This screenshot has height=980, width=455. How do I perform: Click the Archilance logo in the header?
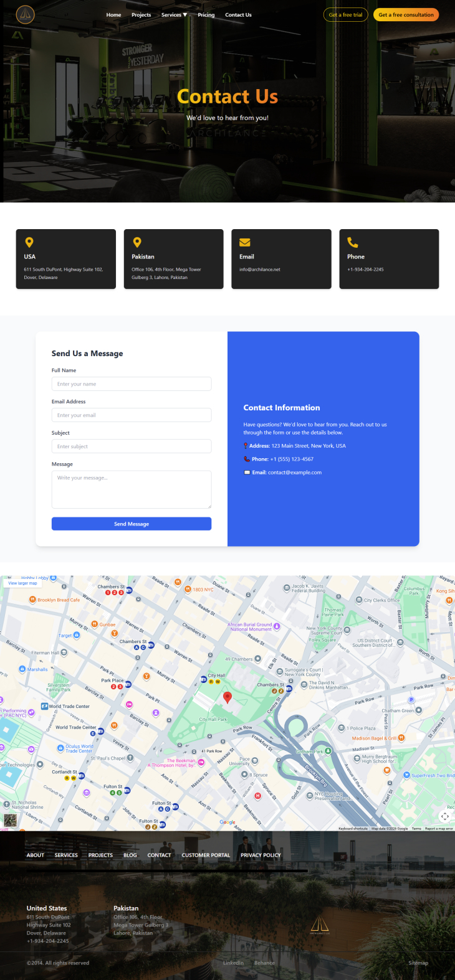[25, 14]
